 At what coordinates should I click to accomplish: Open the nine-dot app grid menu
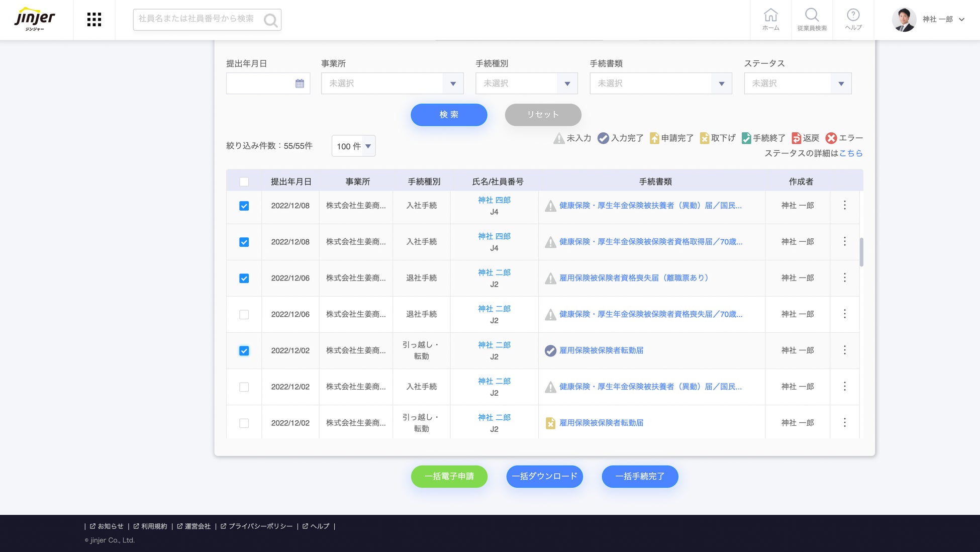pos(94,20)
